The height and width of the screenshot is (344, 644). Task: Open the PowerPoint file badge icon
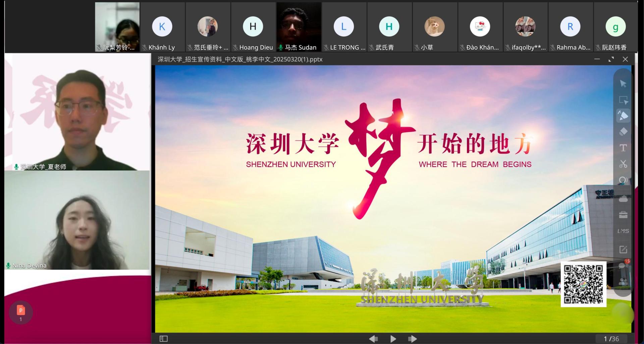pos(21,312)
